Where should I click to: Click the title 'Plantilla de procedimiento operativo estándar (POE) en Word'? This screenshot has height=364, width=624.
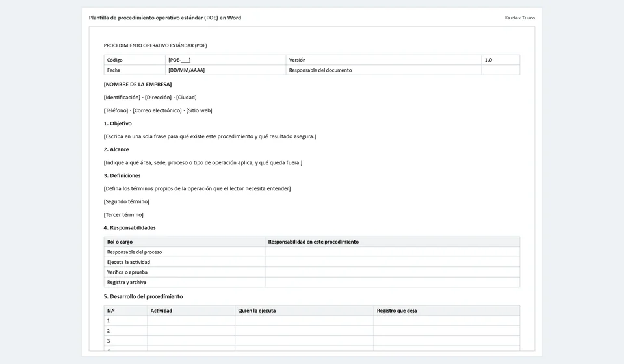click(164, 18)
